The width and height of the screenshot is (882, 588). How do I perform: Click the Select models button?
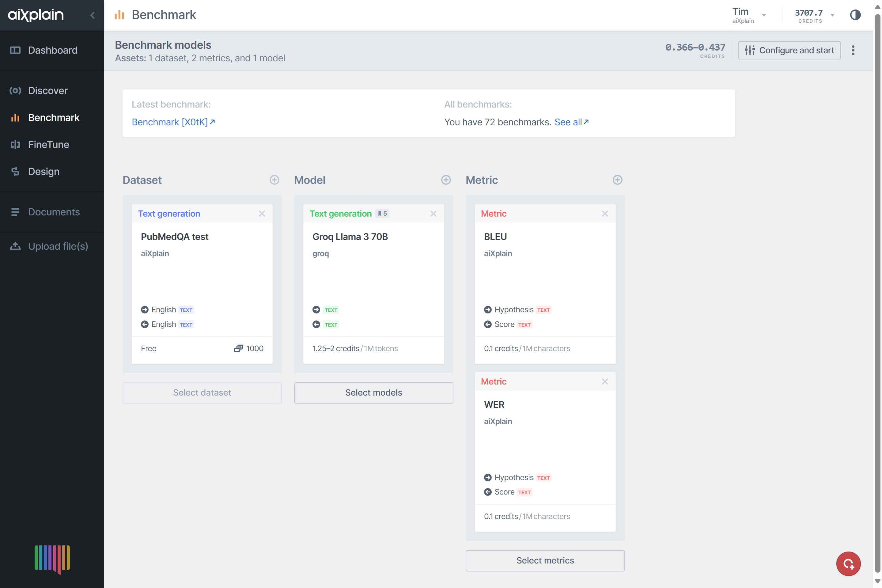(373, 393)
